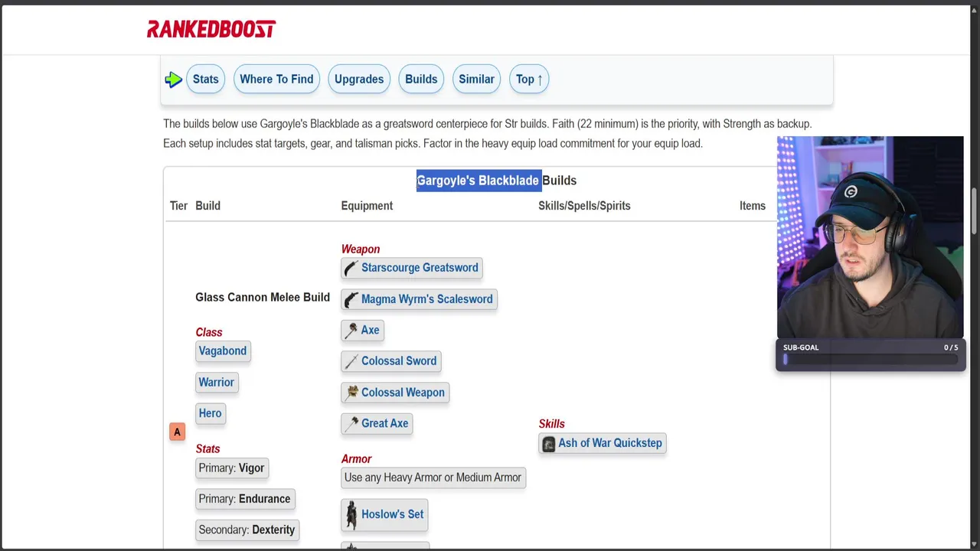Open the Colossal Weapon link
Screen dimensions: 980x551
403,393
